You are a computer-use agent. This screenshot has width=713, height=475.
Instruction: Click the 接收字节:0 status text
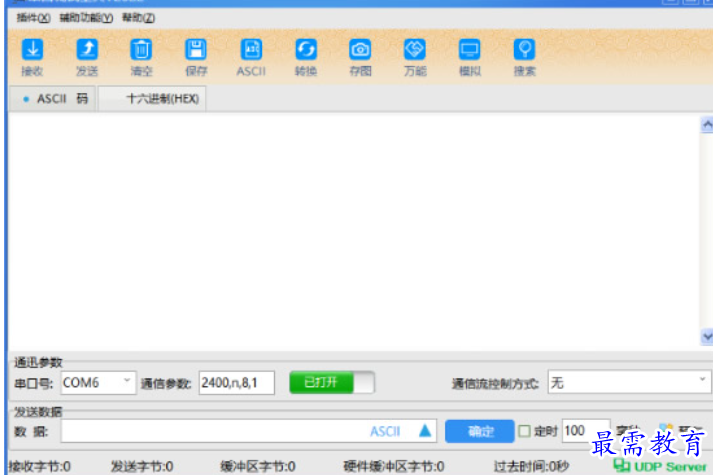pos(40,466)
